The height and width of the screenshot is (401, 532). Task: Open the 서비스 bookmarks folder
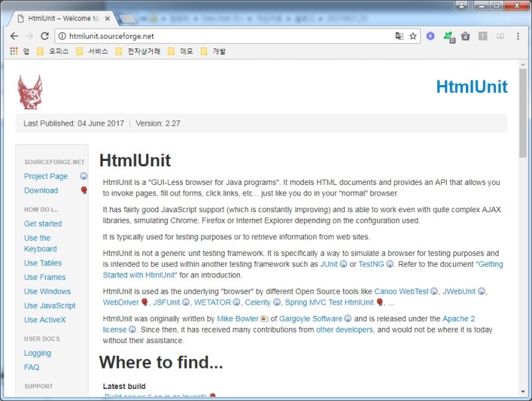coord(92,51)
